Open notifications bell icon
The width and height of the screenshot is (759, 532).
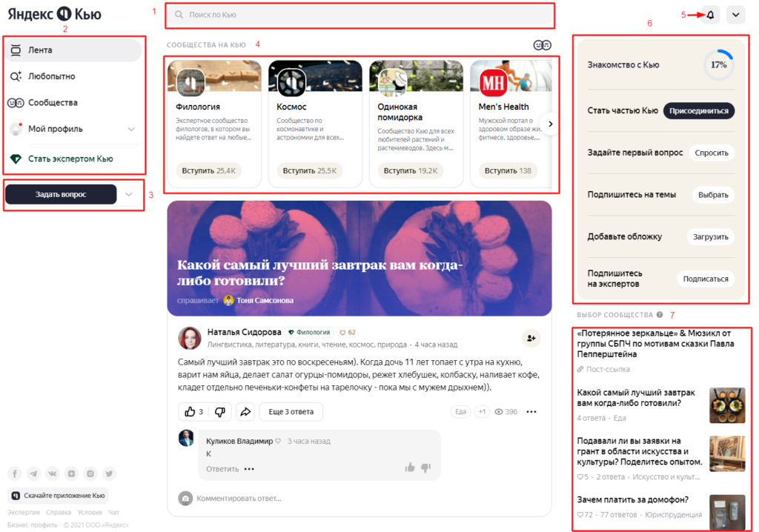pyautogui.click(x=710, y=15)
